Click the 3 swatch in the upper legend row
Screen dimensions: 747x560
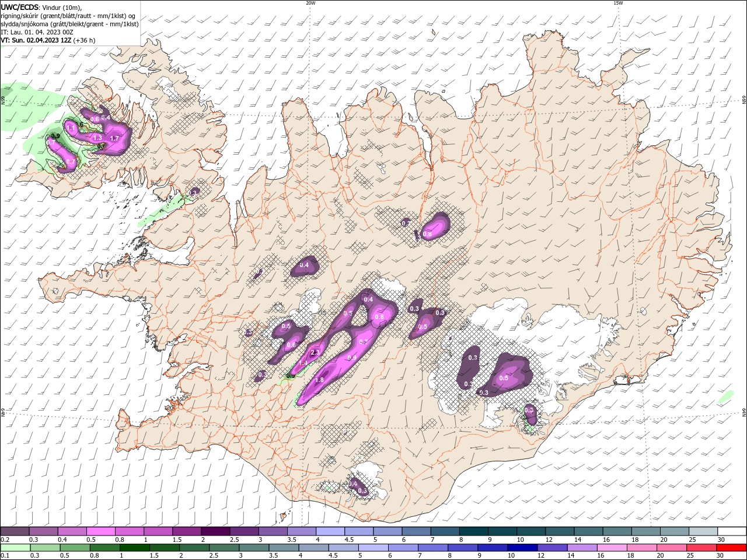(273, 531)
